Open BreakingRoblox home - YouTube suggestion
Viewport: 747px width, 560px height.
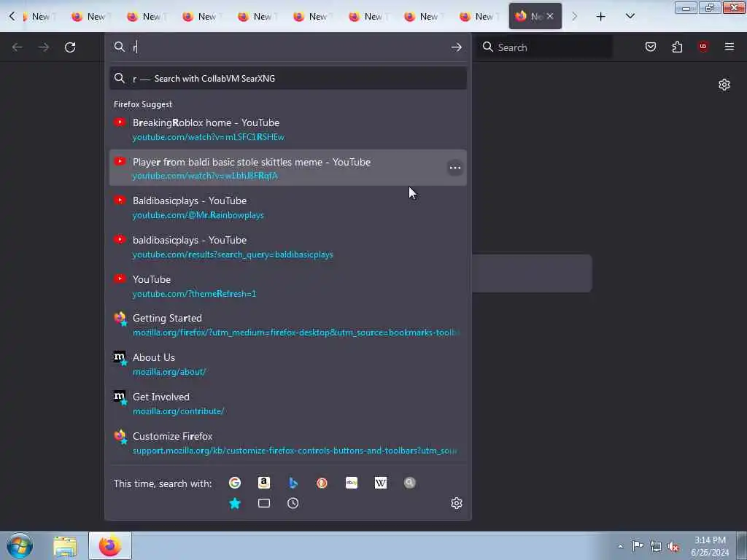pyautogui.click(x=287, y=129)
